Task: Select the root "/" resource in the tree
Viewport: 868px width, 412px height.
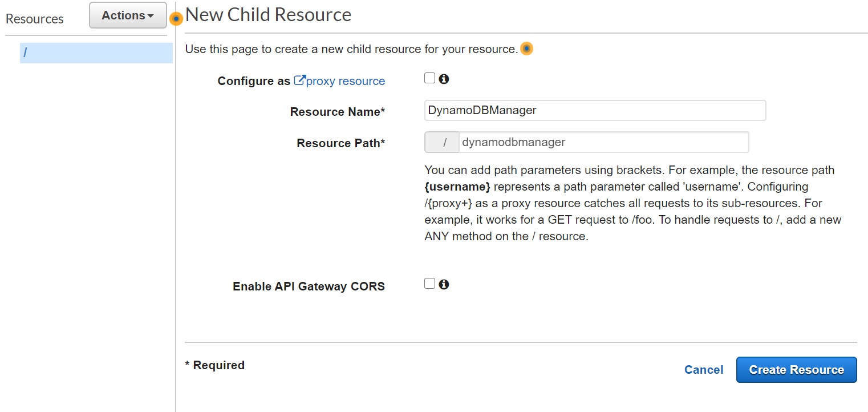Action: pyautogui.click(x=96, y=52)
